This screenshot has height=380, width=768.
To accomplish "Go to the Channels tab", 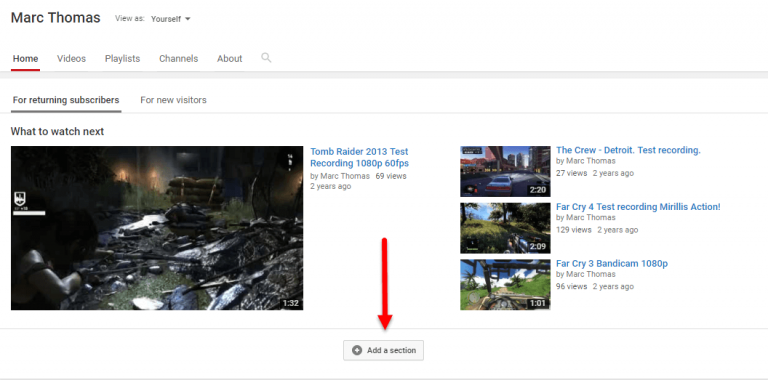I will point(178,58).
